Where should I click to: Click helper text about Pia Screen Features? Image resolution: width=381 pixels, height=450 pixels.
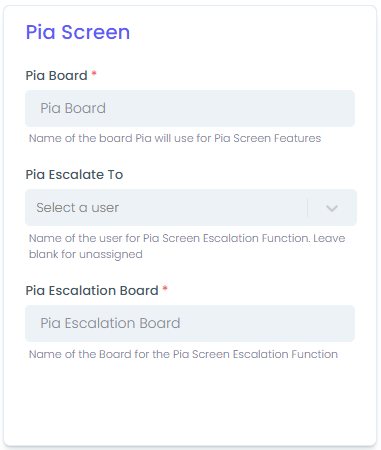(x=175, y=138)
